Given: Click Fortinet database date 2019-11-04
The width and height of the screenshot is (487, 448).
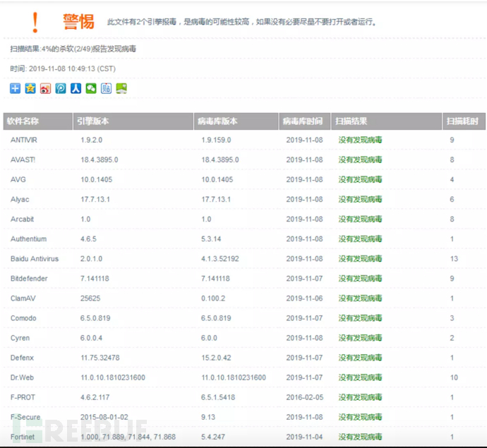Looking at the screenshot, I should coord(305,437).
